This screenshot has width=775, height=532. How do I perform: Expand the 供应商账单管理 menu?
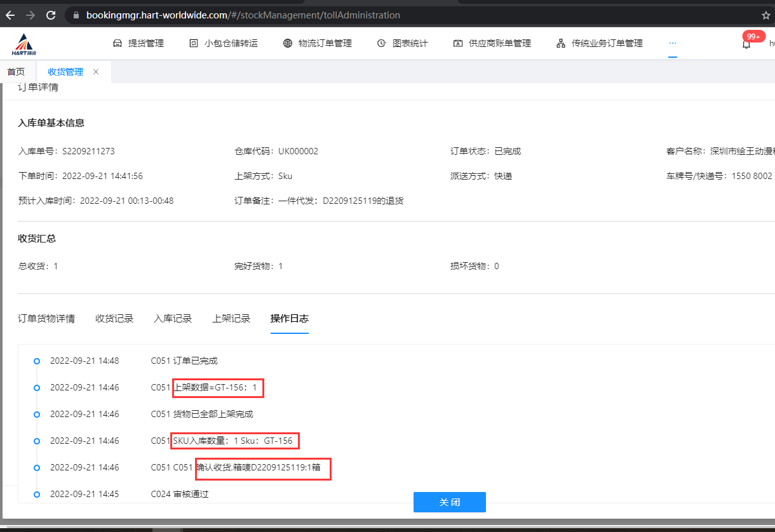point(492,43)
